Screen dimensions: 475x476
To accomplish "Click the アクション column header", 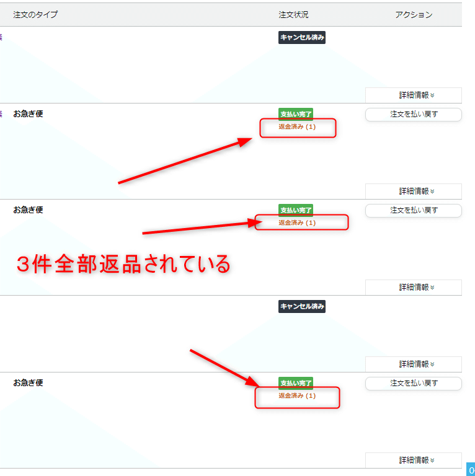I will [x=414, y=15].
